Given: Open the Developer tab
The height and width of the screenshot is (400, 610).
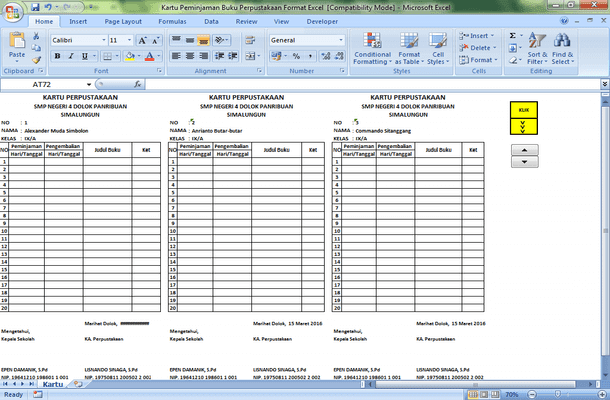Looking at the screenshot, I should tap(322, 21).
